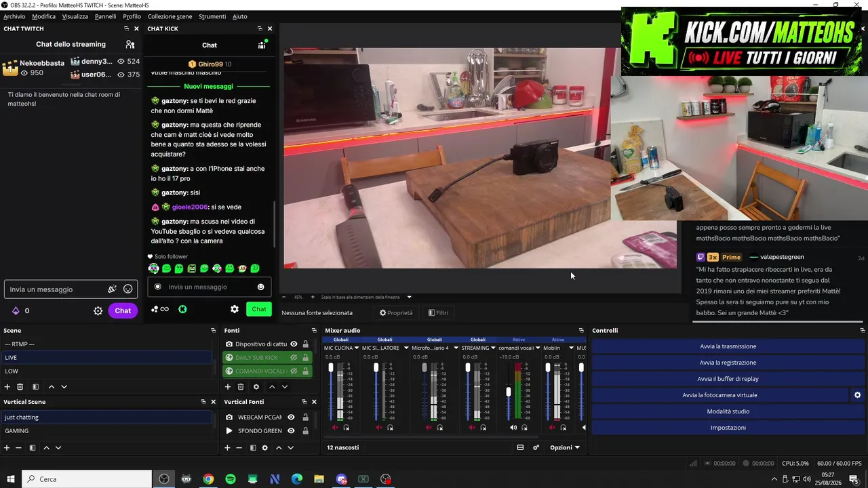Open Kick chat settings gear

click(235, 309)
